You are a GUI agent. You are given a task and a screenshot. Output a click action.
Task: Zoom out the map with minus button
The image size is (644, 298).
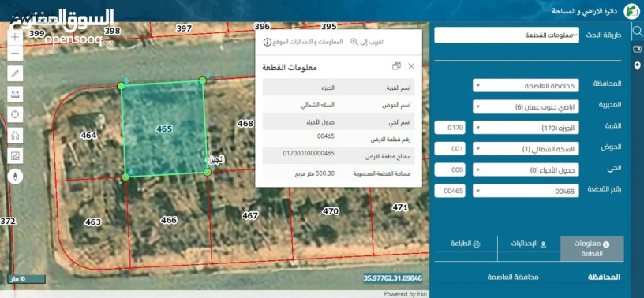click(x=15, y=53)
